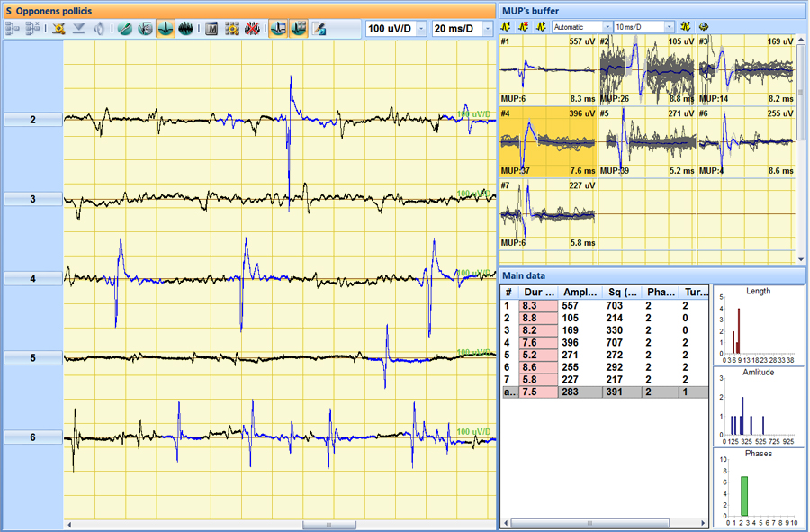The image size is (810, 532).
Task: Expand the Automatic mode dropdown in MUP's buffer
Action: [x=607, y=27]
